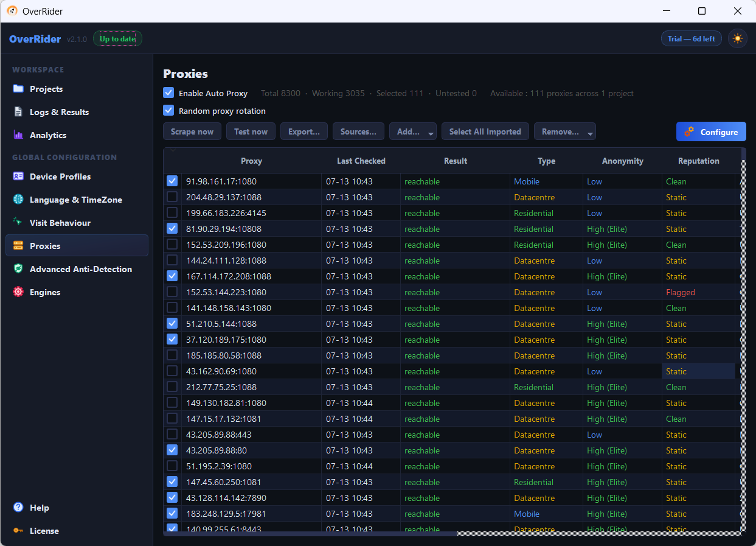Sort by Reputation column header

(x=699, y=161)
